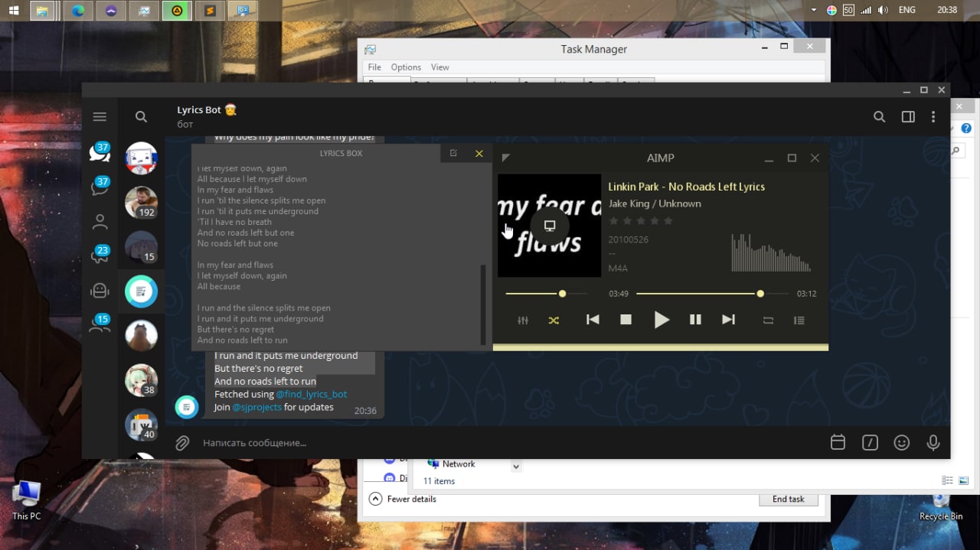Open chat with 38 unread messages
Viewport: 980px width, 550px height.
(x=141, y=380)
